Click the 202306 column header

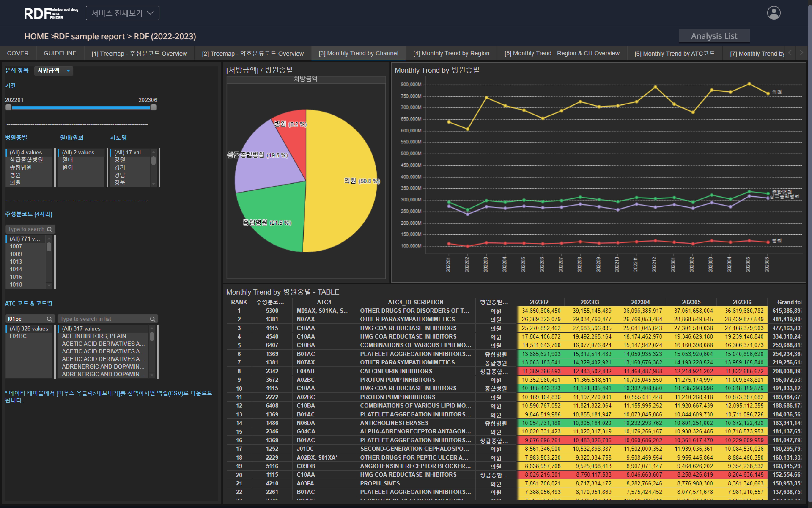pyautogui.click(x=742, y=302)
